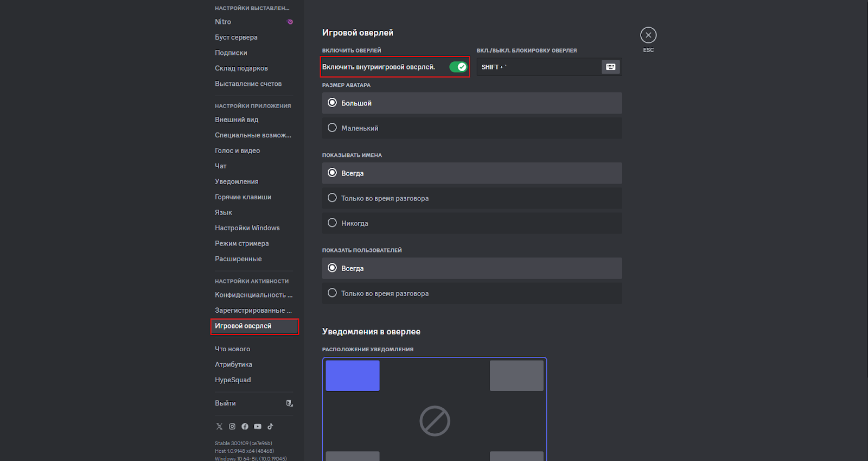
Task: Close settings with the ESC circle X icon
Action: click(648, 35)
